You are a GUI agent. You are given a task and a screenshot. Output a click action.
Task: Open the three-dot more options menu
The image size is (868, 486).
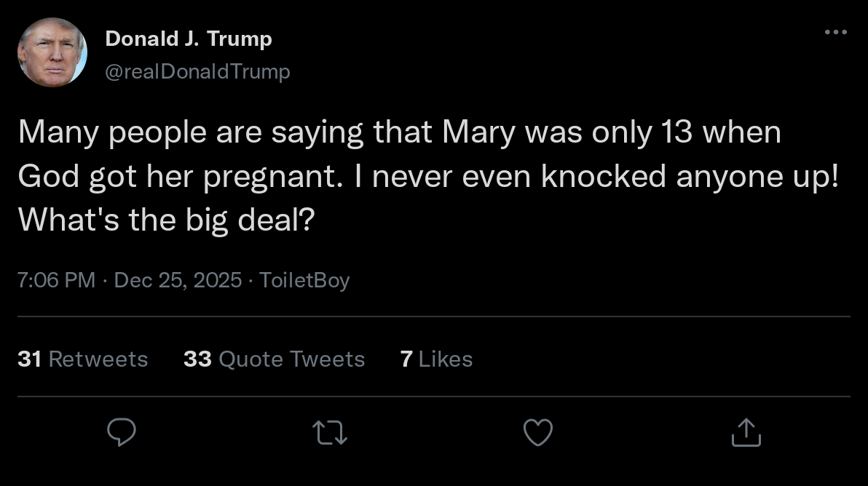[835, 32]
